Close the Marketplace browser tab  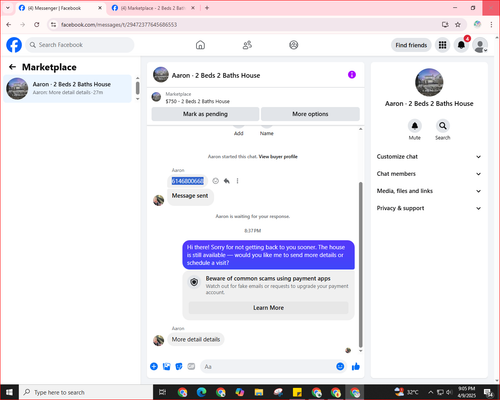(193, 8)
